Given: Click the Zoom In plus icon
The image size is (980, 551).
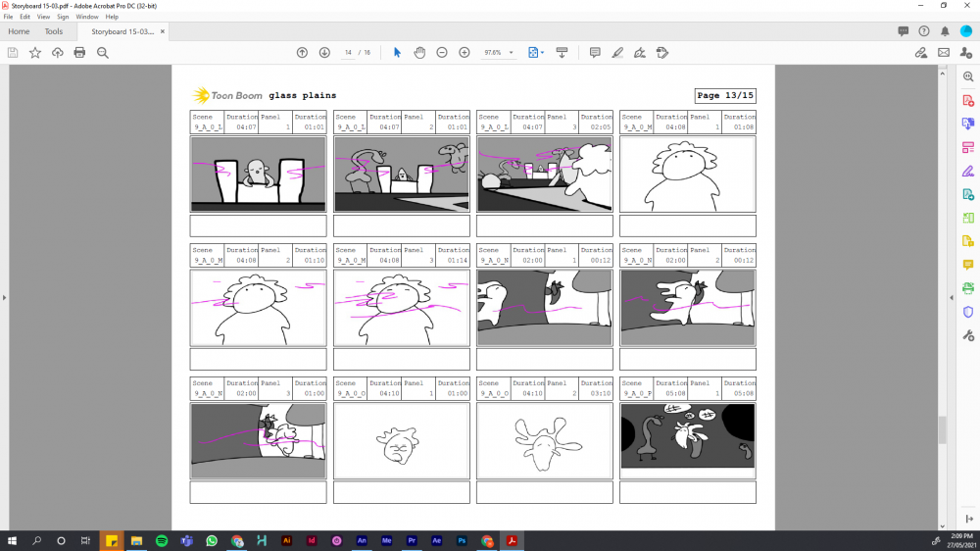Looking at the screenshot, I should (x=465, y=52).
